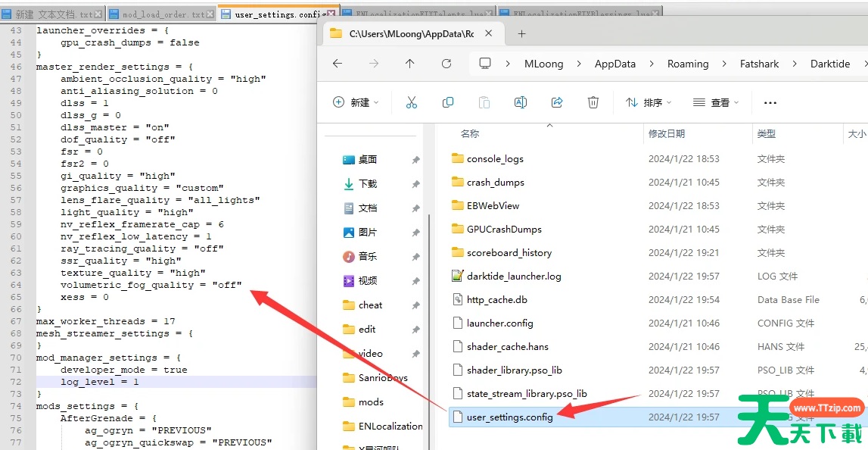Open the 查看 view dropdown

click(716, 102)
